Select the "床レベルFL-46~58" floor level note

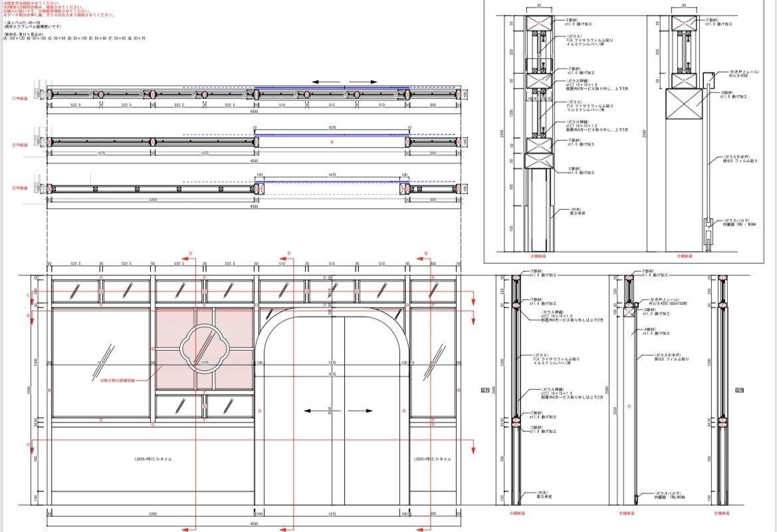(x=22, y=23)
